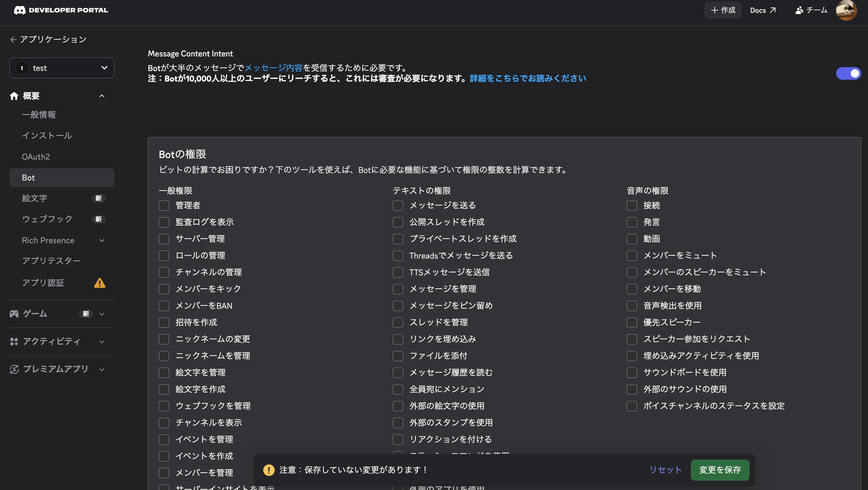Click the activities icon for アクティビティ
The height and width of the screenshot is (490, 868).
click(14, 341)
